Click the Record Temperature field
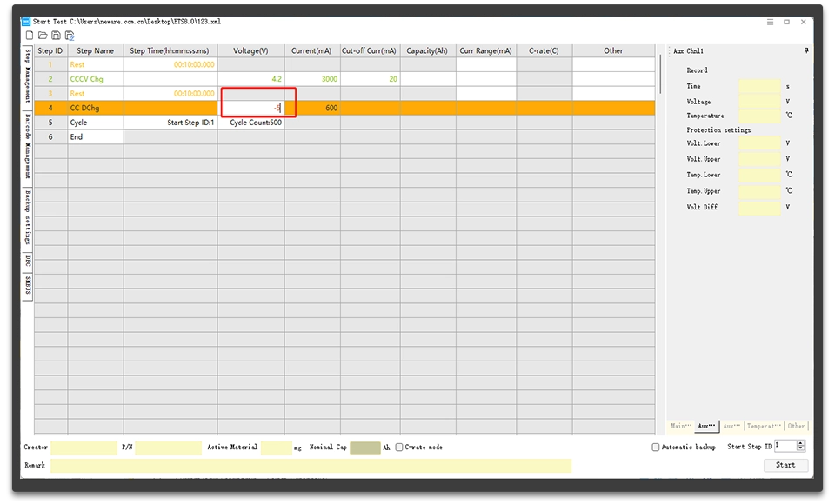The width and height of the screenshot is (835, 504). (x=759, y=116)
